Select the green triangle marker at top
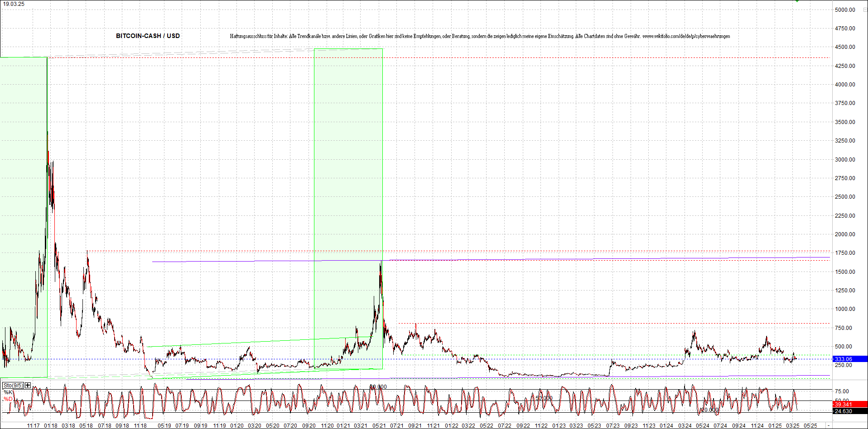Image resolution: width=868 pixels, height=429 pixels. [797, 1]
